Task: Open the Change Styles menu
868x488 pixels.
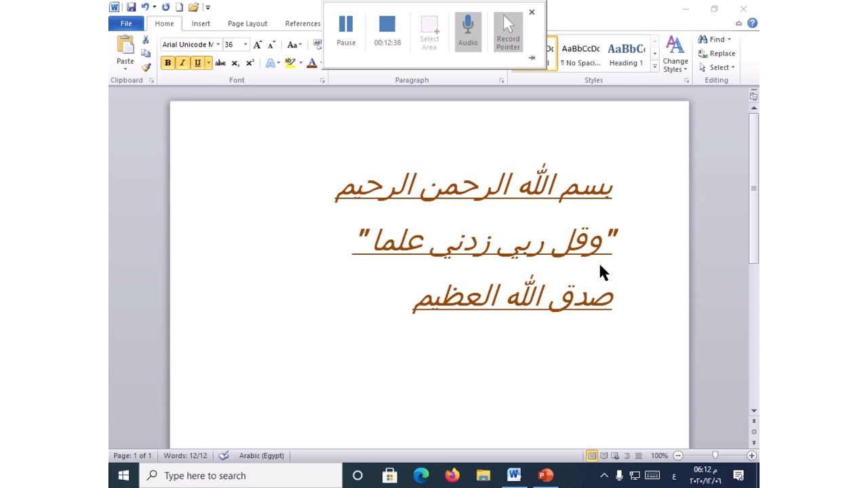Action: click(675, 54)
